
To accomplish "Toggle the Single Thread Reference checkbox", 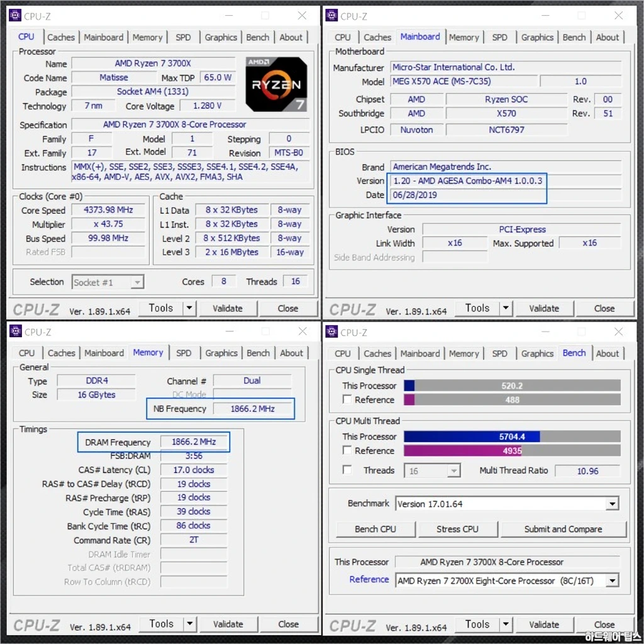I will [x=347, y=399].
